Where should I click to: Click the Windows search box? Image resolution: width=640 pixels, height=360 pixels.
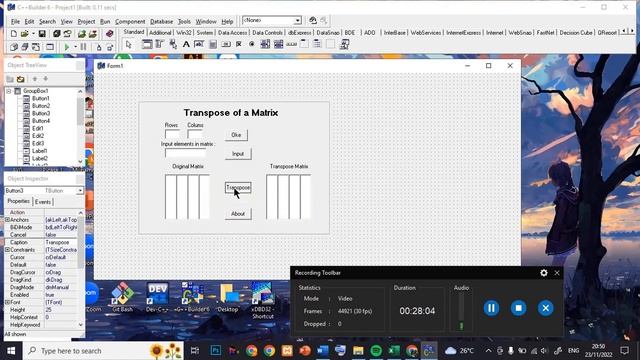(104, 351)
